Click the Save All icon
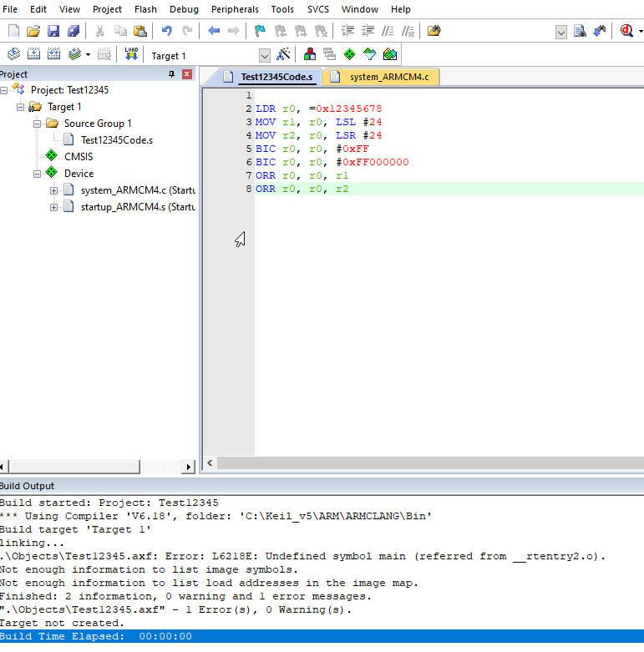The width and height of the screenshot is (644, 652). click(74, 31)
